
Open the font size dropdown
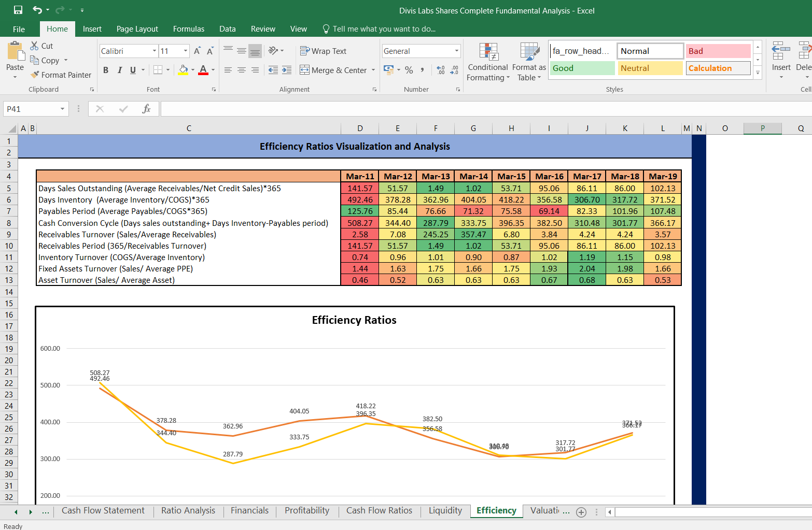click(186, 51)
